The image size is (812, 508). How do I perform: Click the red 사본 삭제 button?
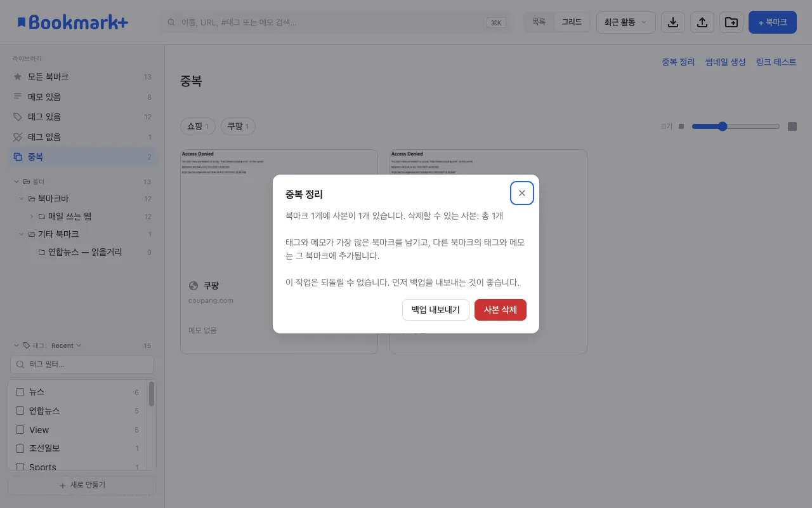(501, 310)
